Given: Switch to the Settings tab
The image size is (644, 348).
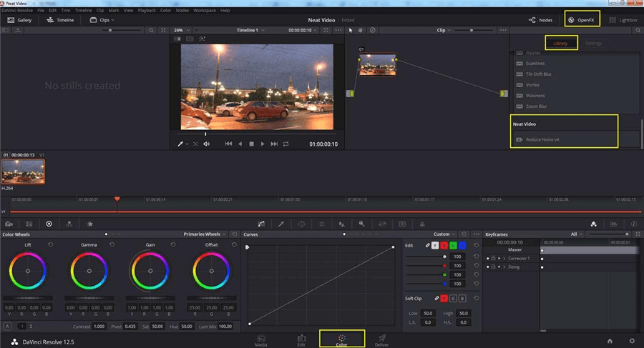Looking at the screenshot, I should coord(593,44).
